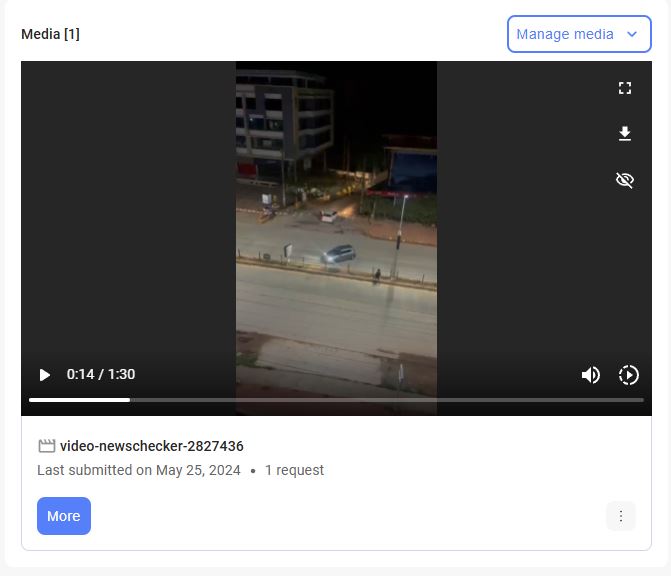The width and height of the screenshot is (671, 576).
Task: Enter fullscreen mode for the video
Action: 625,88
